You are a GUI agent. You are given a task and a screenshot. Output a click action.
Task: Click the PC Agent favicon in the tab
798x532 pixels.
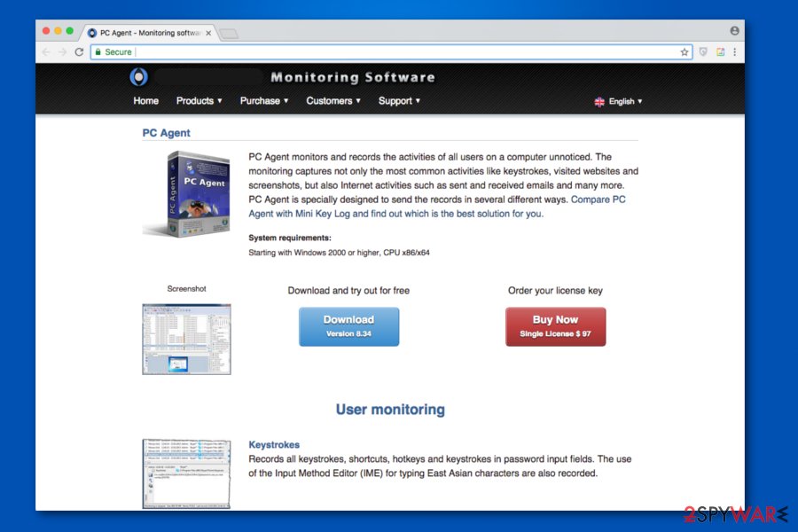pyautogui.click(x=91, y=32)
